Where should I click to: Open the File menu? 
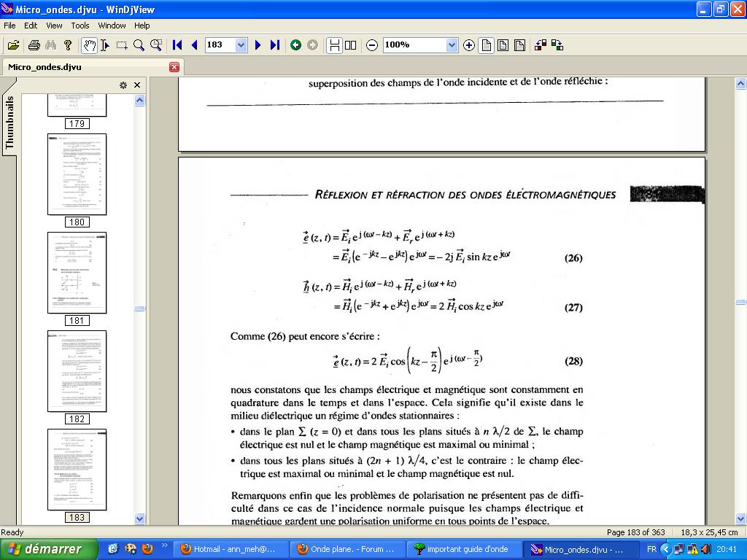click(x=9, y=26)
